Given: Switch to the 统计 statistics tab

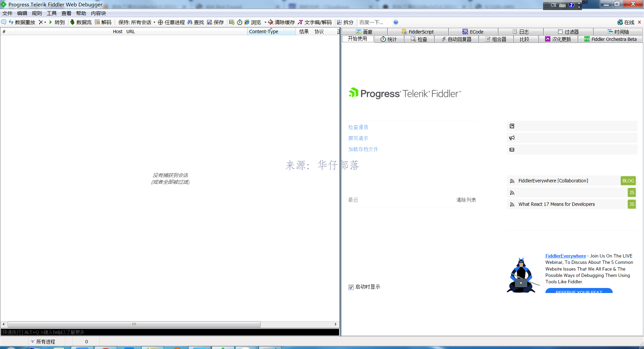Looking at the screenshot, I should tap(389, 39).
